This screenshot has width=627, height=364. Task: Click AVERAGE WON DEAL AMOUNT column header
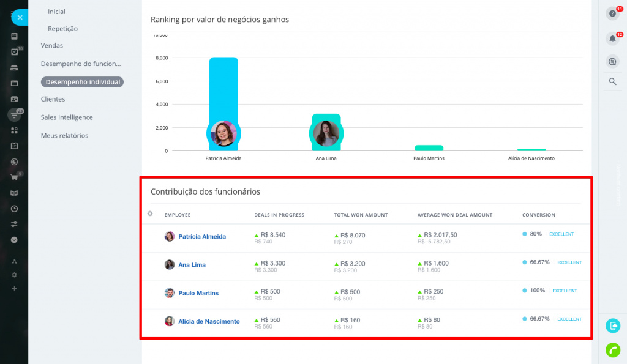(x=455, y=215)
